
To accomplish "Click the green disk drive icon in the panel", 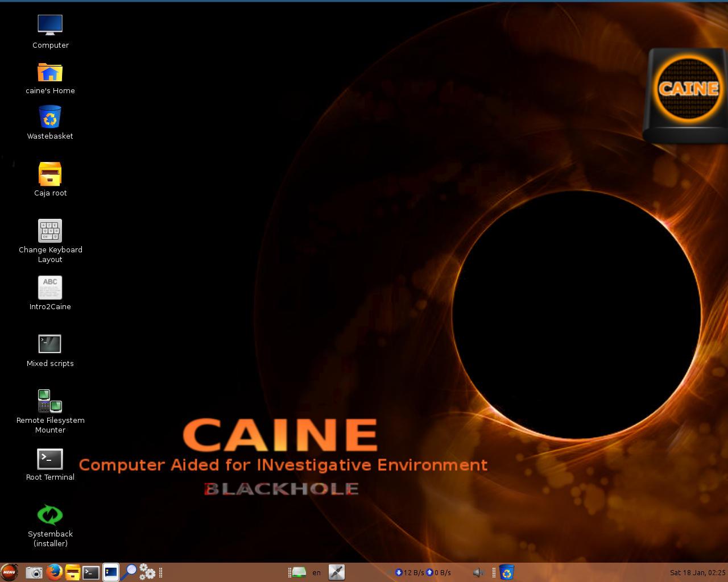I will pos(299,572).
